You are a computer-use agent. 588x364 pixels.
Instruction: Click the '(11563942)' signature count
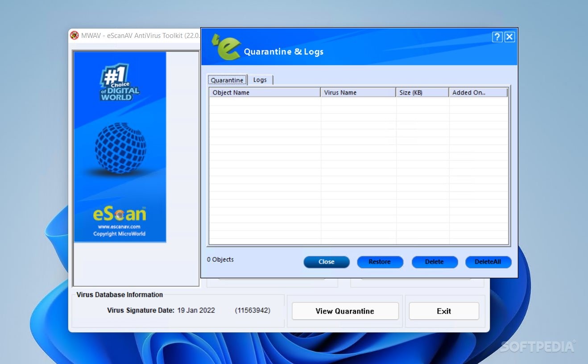pyautogui.click(x=253, y=310)
